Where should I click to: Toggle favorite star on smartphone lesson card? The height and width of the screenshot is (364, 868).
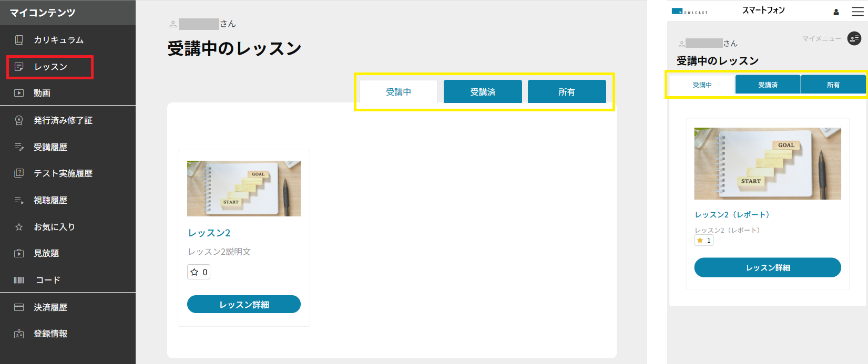(x=700, y=241)
